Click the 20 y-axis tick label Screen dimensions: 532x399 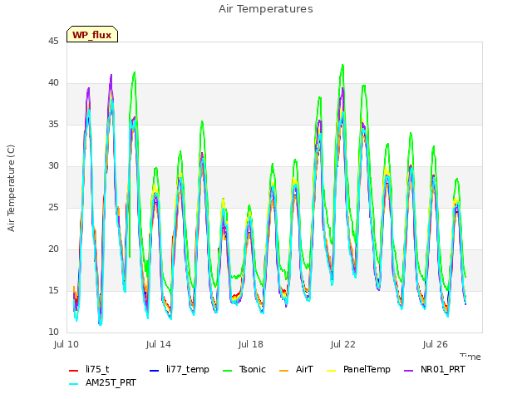pos(53,249)
